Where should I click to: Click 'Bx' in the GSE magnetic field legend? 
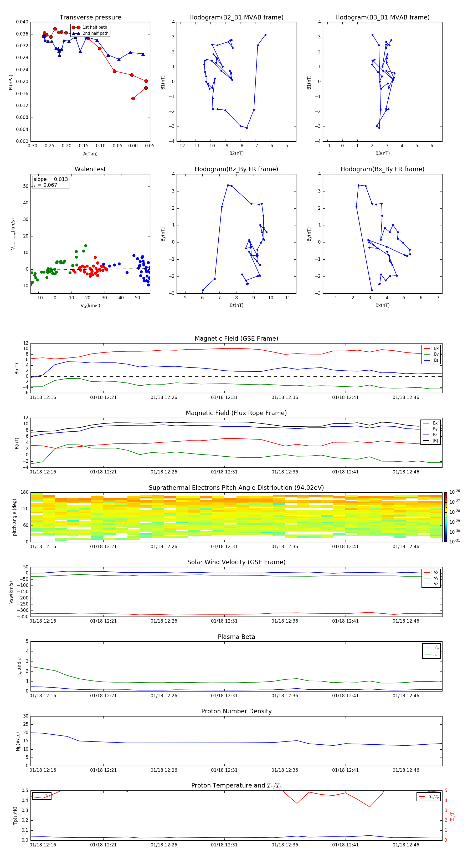[x=436, y=349]
